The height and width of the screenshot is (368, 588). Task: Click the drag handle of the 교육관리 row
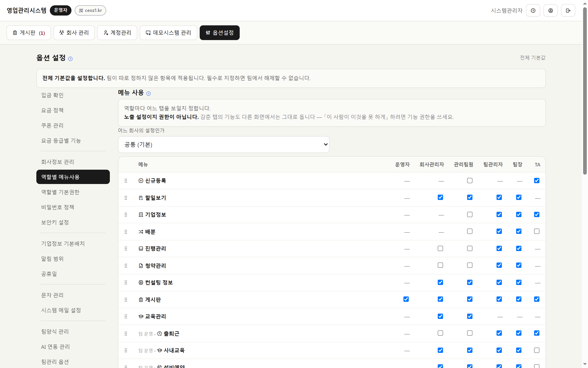click(126, 316)
